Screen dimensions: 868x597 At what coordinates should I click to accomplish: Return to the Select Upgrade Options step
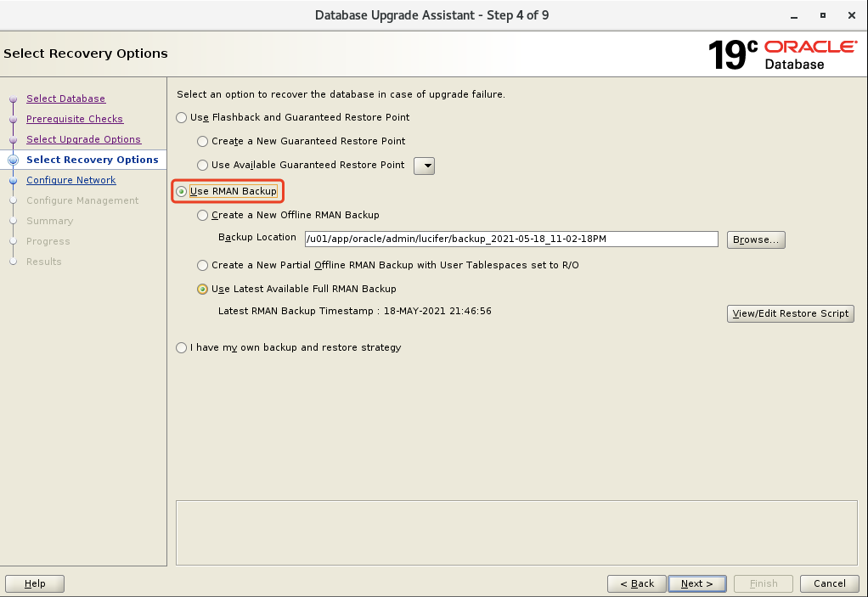[x=83, y=139]
